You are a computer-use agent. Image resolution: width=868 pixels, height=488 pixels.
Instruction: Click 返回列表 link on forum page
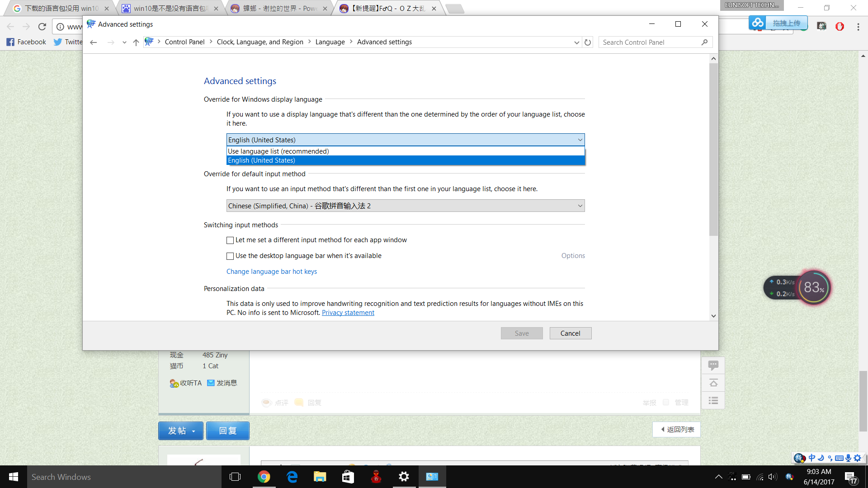click(x=677, y=430)
